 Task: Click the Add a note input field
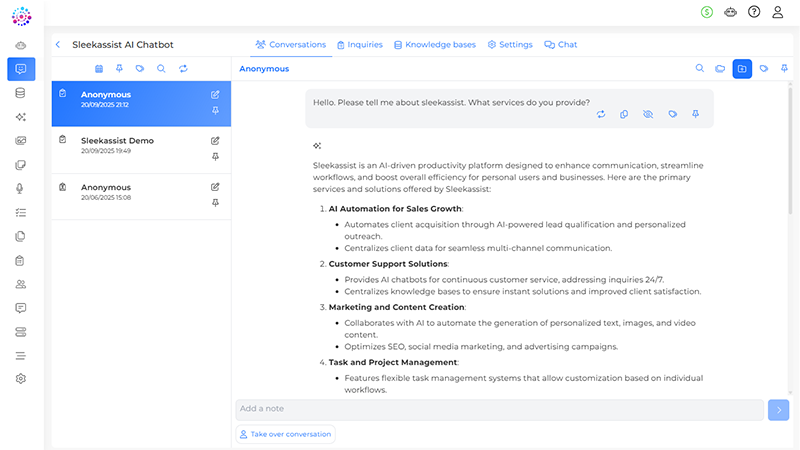click(x=499, y=409)
